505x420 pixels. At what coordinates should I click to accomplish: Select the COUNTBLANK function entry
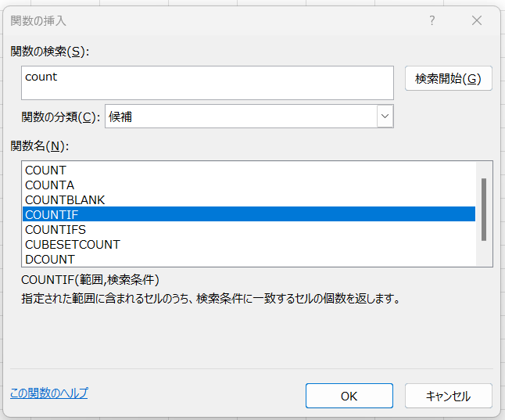click(x=65, y=199)
